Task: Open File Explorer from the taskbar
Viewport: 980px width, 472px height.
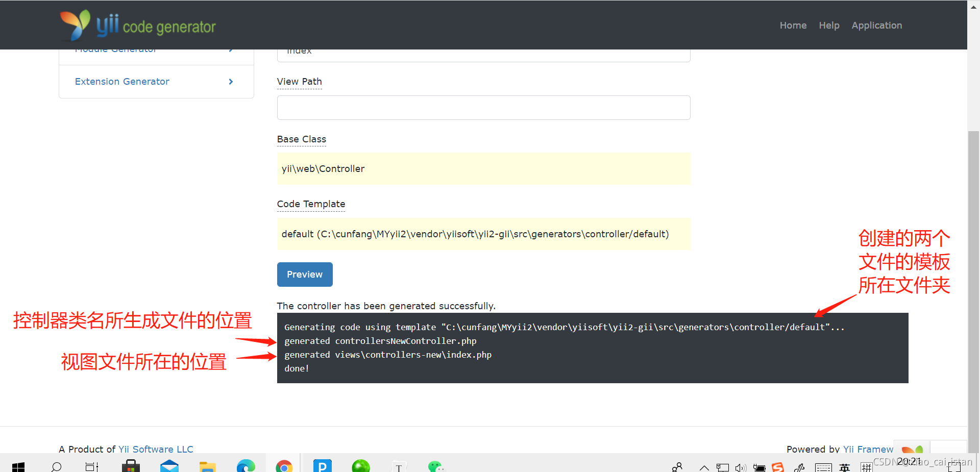Action: point(207,466)
